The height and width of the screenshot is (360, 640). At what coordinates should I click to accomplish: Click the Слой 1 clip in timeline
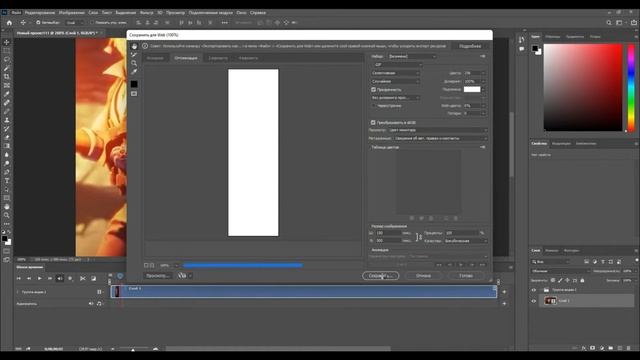304,291
